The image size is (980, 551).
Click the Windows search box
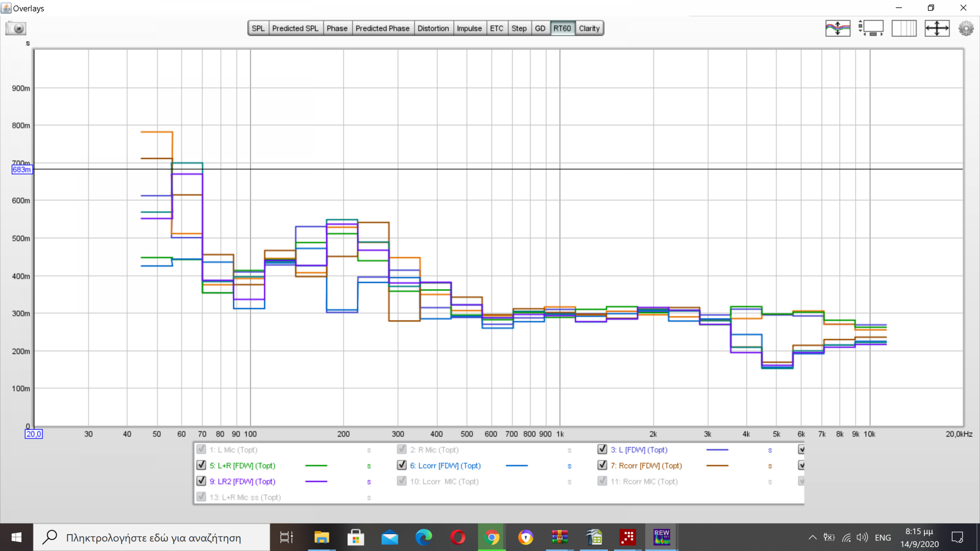[x=153, y=538]
